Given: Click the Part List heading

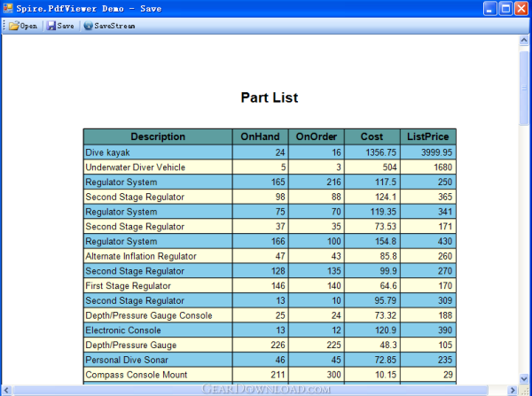Looking at the screenshot, I should (270, 97).
